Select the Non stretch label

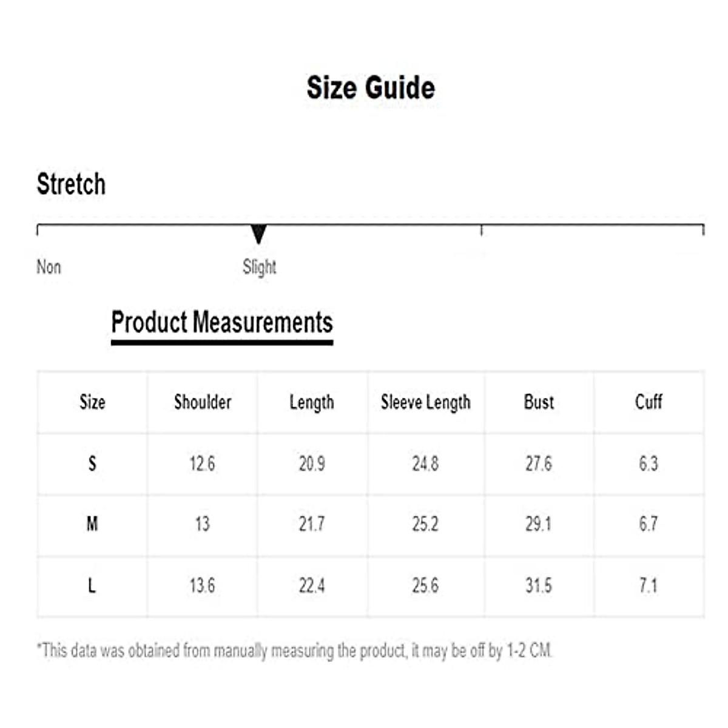point(49,267)
